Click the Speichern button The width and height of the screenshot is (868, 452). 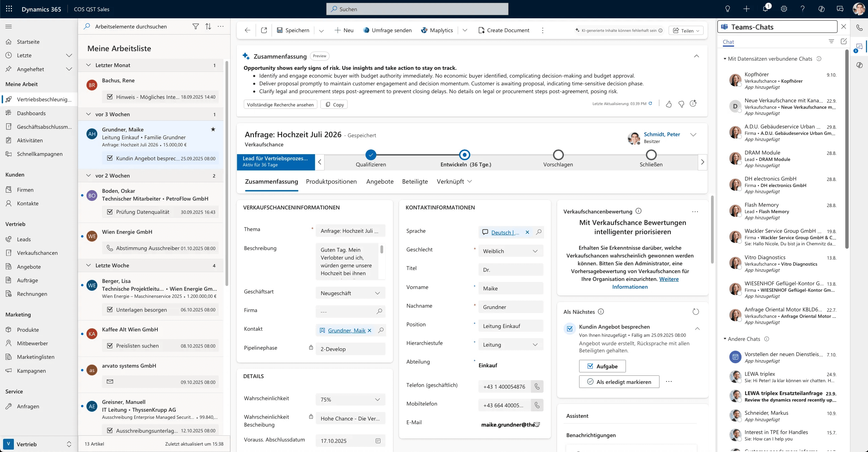[x=293, y=30]
